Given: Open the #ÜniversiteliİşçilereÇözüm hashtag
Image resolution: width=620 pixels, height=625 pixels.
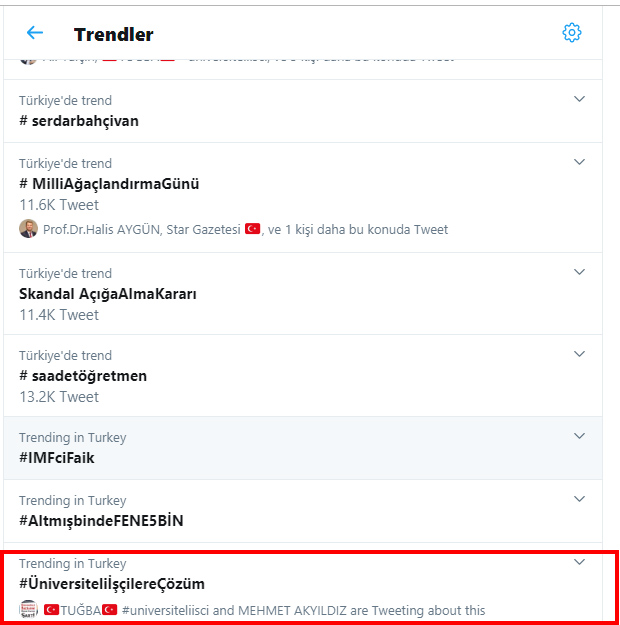Looking at the screenshot, I should coord(112,584).
